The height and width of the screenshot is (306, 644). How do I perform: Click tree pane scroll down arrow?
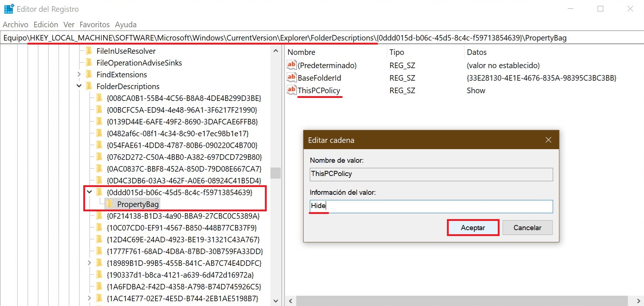click(x=276, y=301)
